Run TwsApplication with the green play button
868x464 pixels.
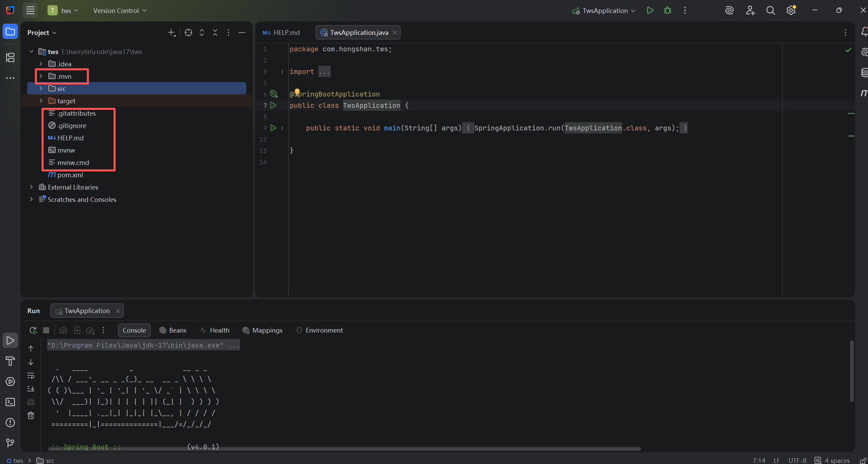pyautogui.click(x=650, y=11)
